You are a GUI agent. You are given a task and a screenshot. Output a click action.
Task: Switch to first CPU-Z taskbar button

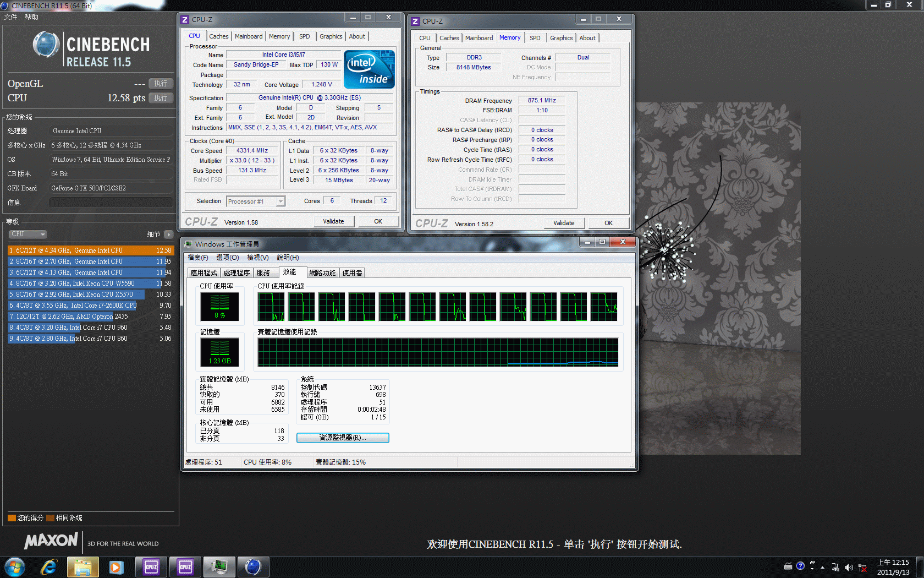[151, 567]
